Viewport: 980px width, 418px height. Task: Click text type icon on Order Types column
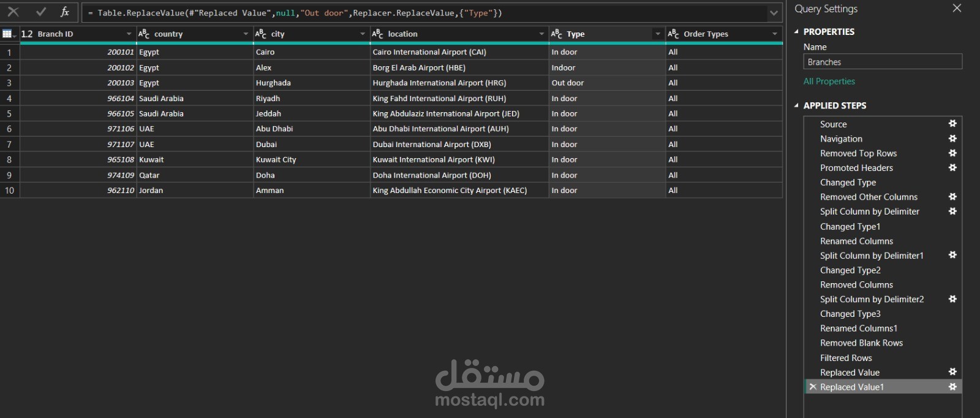pyautogui.click(x=673, y=34)
